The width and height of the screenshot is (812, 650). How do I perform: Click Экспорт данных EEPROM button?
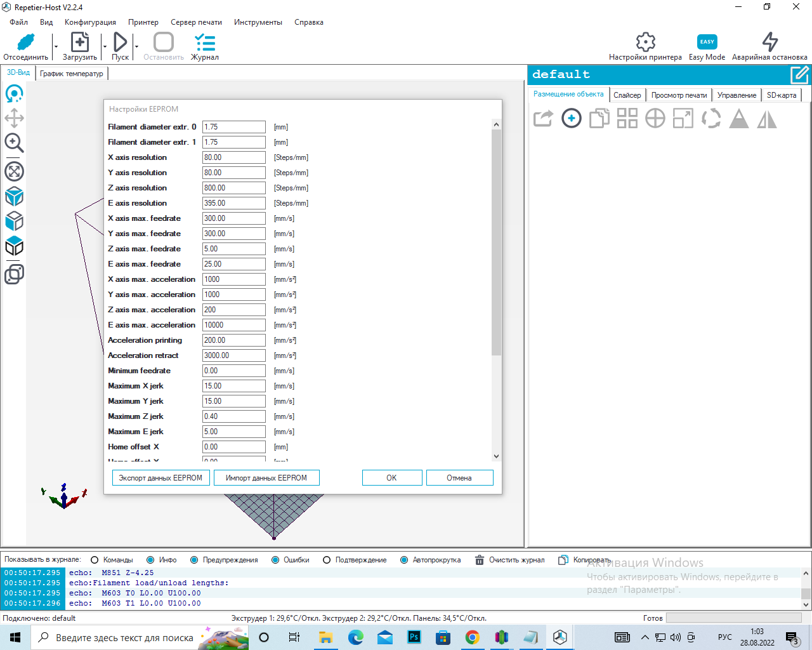point(160,478)
